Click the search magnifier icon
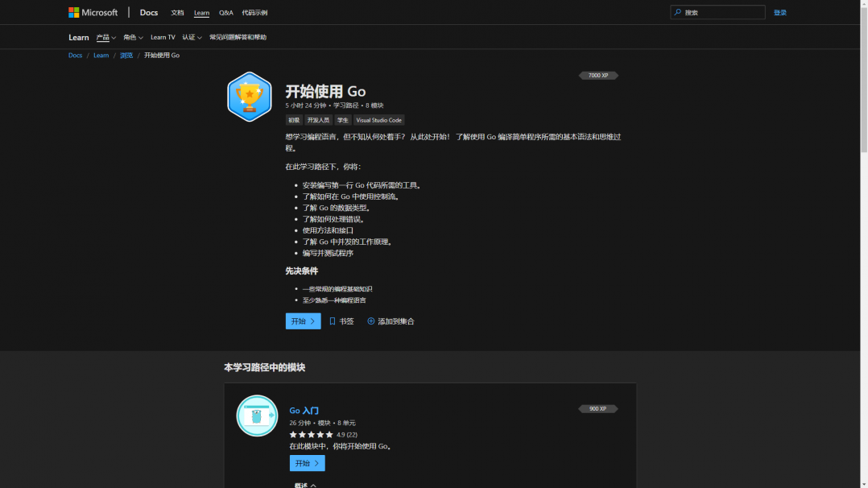Image resolution: width=868 pixels, height=488 pixels. [678, 12]
